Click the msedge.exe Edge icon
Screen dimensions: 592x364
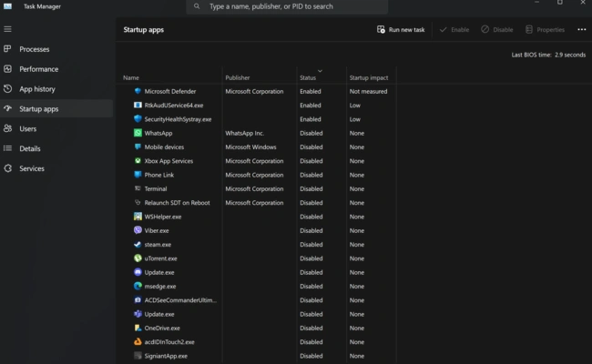tap(138, 286)
